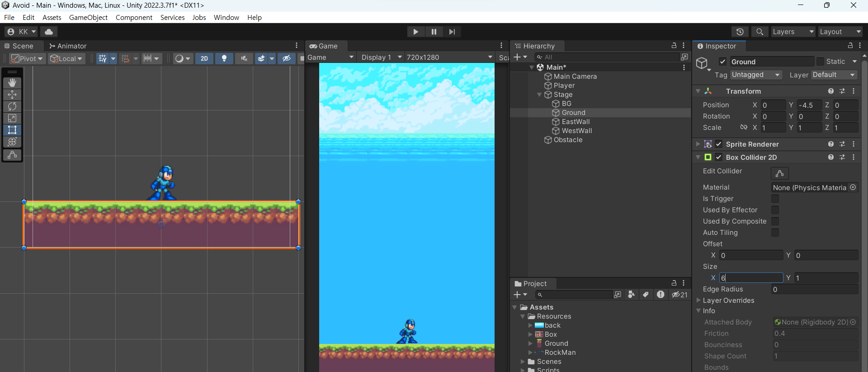Open Undo History icon
This screenshot has width=868, height=372.
click(x=740, y=32)
